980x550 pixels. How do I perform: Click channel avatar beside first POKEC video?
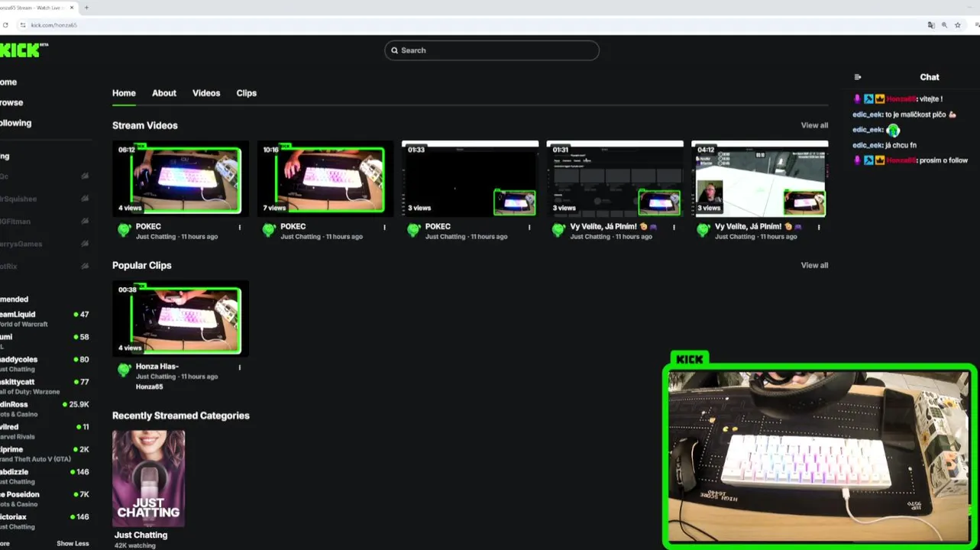click(x=124, y=230)
